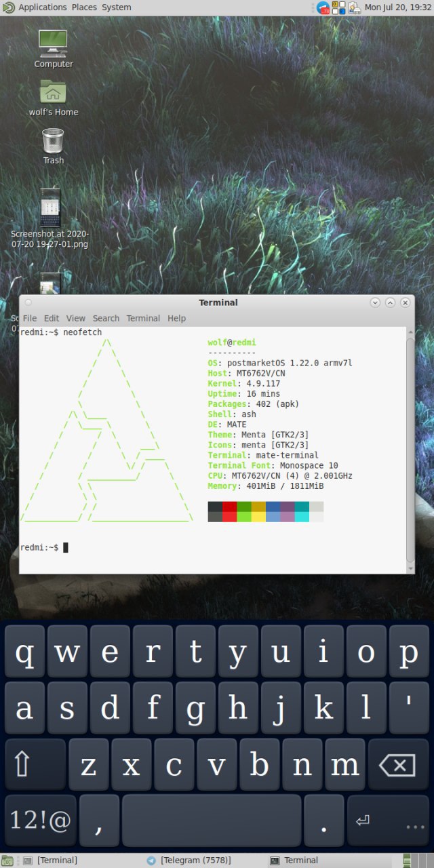Viewport: 434px width, 868px height.
Task: Click the yellow color block in neofetch output
Action: tap(258, 517)
